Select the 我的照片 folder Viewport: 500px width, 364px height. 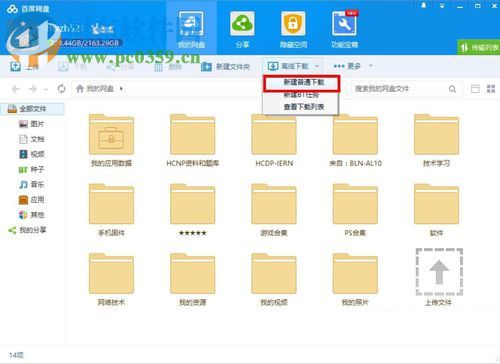click(355, 279)
